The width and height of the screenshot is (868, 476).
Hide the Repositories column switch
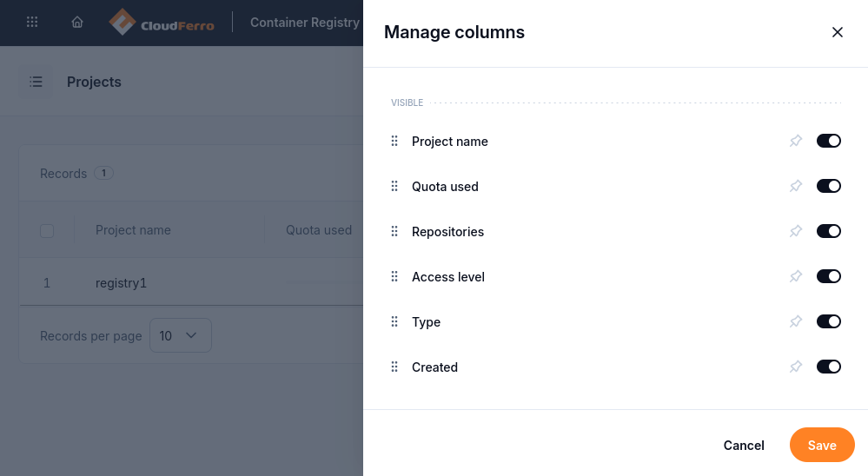coord(829,231)
